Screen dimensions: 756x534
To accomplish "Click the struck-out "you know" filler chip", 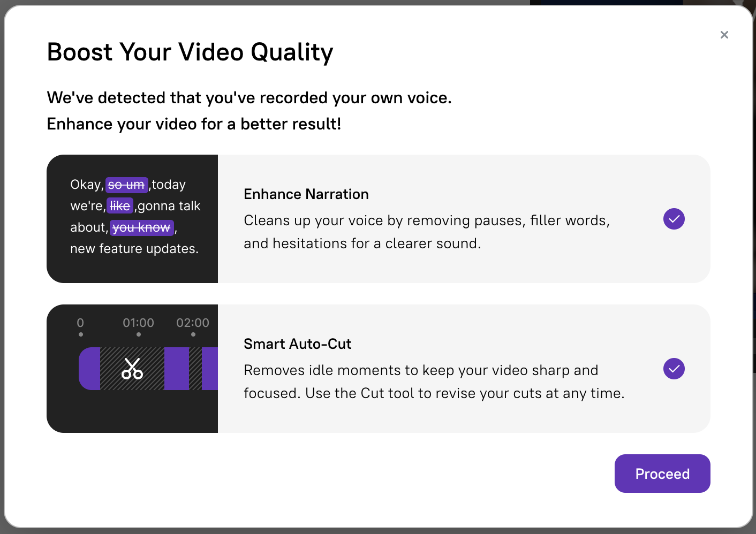I will tap(142, 228).
